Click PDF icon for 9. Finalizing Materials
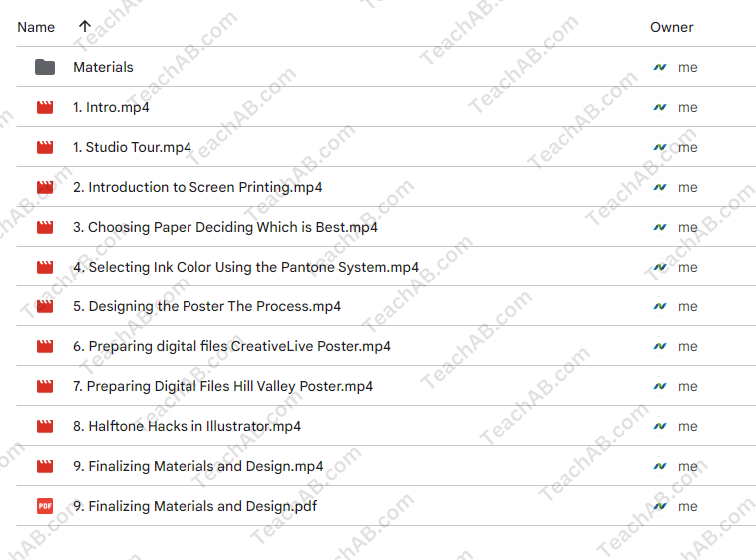 tap(45, 506)
